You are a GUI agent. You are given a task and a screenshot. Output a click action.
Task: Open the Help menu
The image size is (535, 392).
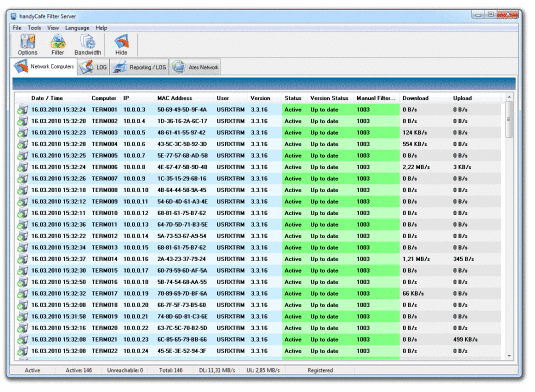tap(101, 28)
